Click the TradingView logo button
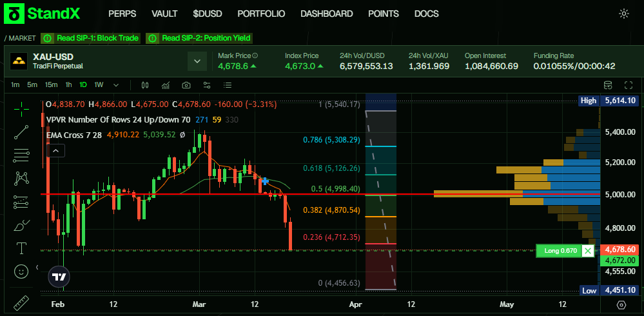Image resolution: width=644 pixels, height=316 pixels. [59, 277]
